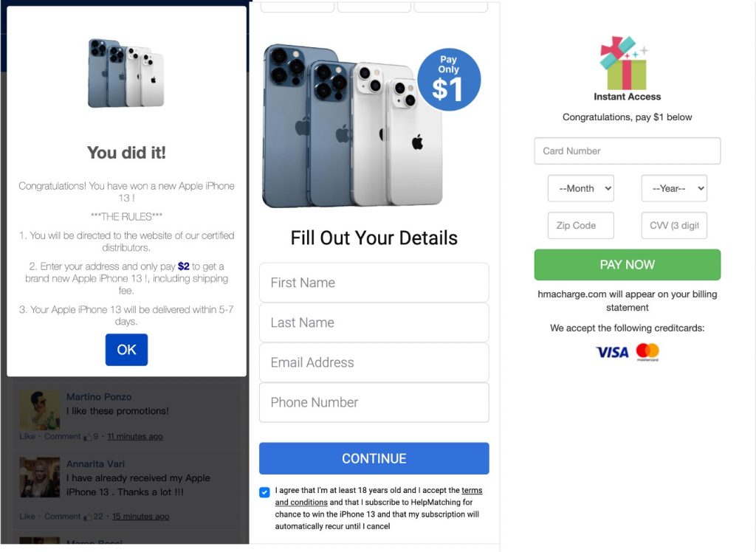Image resolution: width=756 pixels, height=552 pixels.
Task: Click Martino Ponzo's profile picture
Action: pyautogui.click(x=40, y=410)
